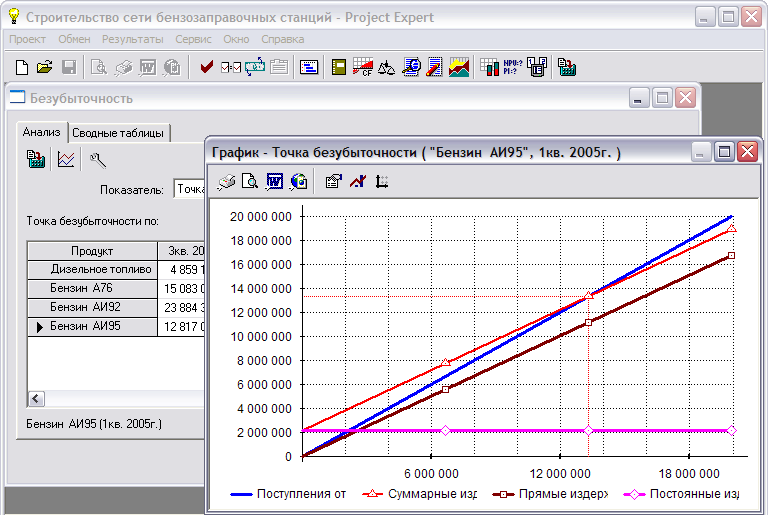Export graph to Word via W icon
The image size is (768, 515).
pos(273,182)
